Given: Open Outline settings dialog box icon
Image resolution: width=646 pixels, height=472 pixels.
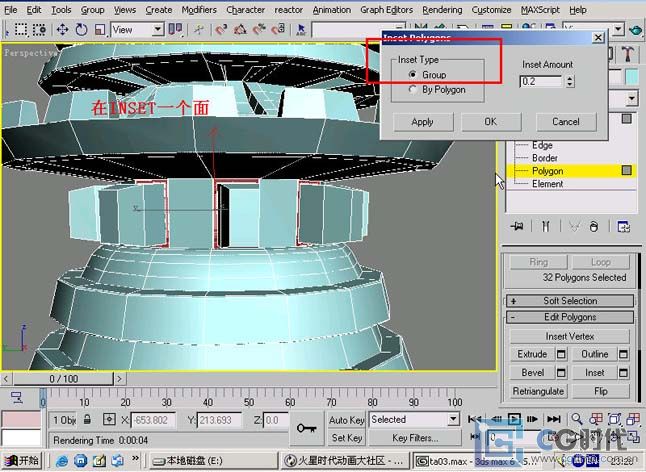Looking at the screenshot, I should [x=623, y=354].
